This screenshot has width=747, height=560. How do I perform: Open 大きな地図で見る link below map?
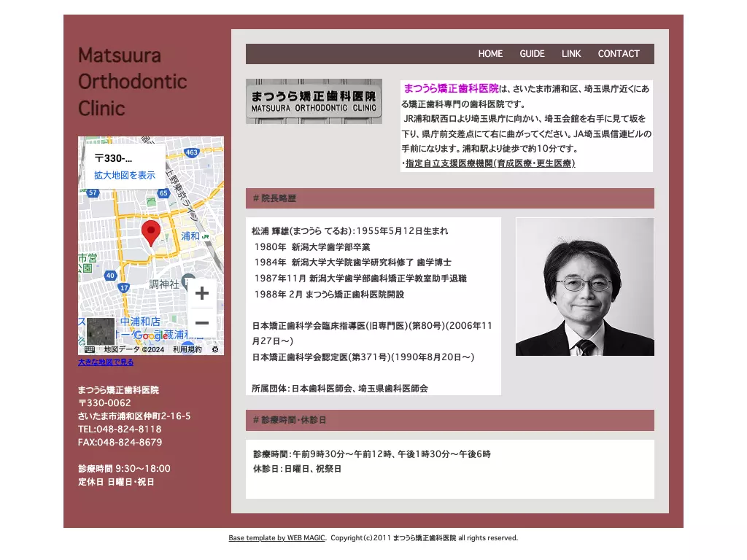click(x=106, y=362)
